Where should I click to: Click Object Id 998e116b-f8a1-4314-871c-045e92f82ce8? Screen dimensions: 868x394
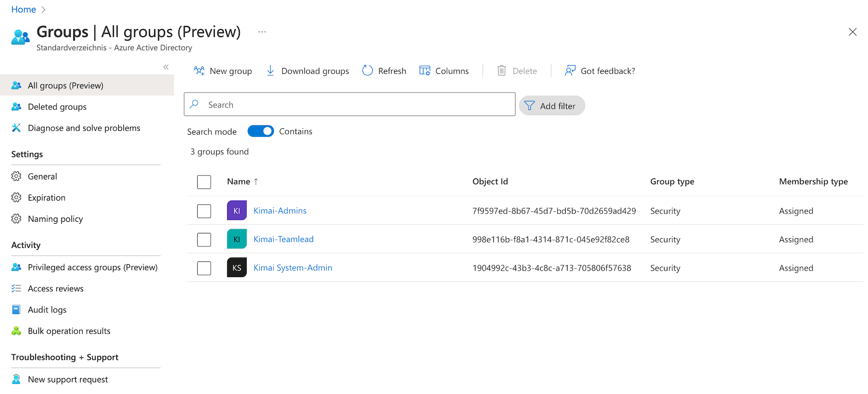coord(551,239)
